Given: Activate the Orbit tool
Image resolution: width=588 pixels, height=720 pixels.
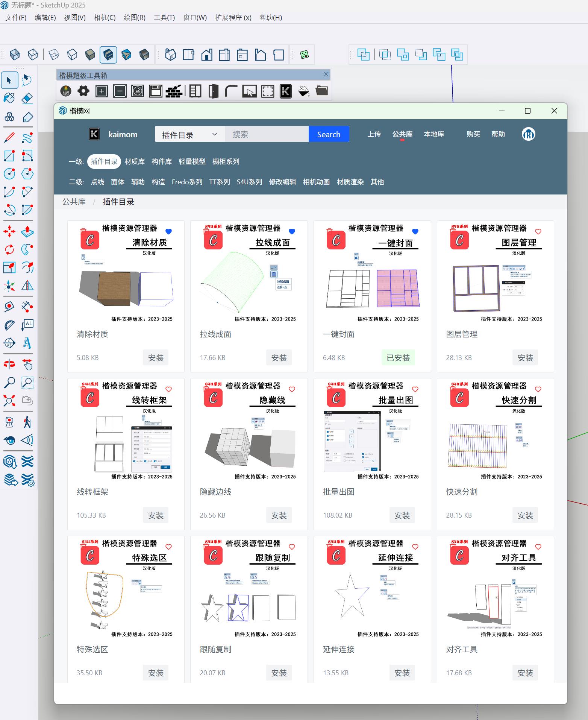Looking at the screenshot, I should (x=9, y=364).
